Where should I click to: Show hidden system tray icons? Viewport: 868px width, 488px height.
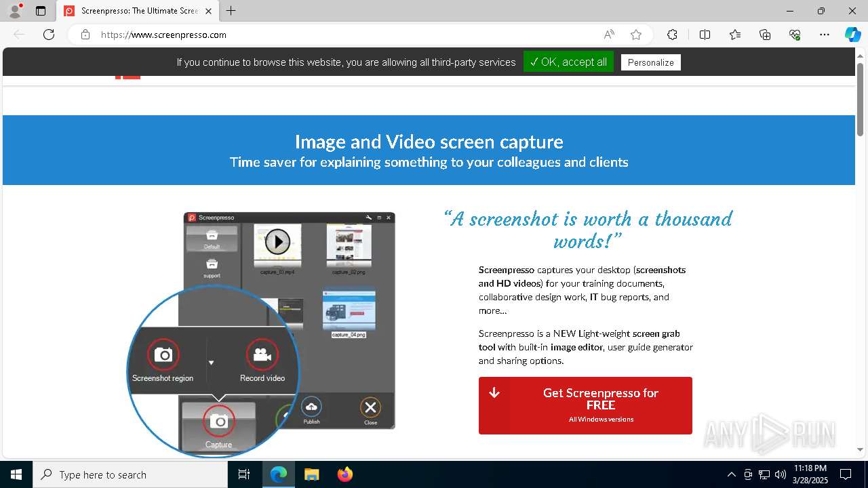(731, 474)
